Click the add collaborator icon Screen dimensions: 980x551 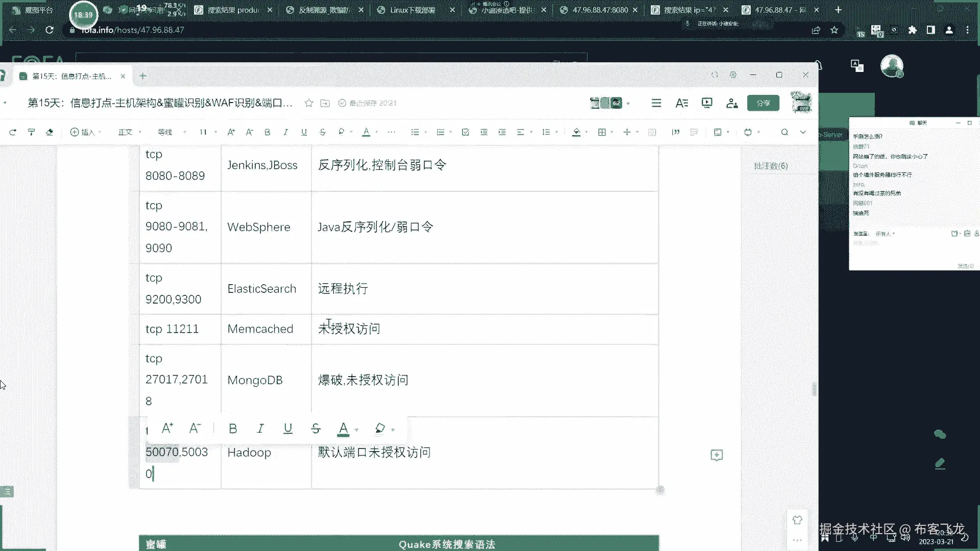732,103
